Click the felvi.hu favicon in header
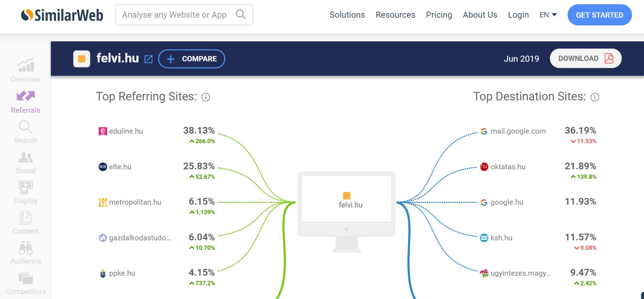 (82, 59)
